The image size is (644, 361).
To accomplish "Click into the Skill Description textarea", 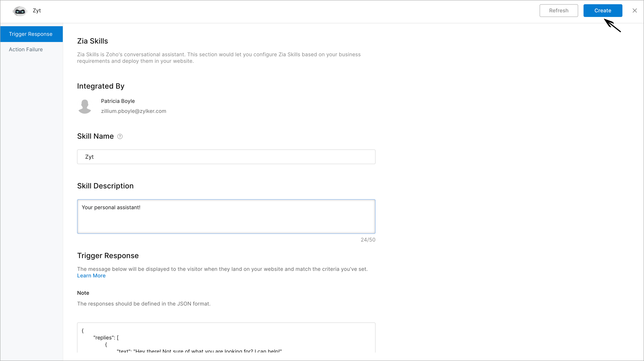I will [226, 217].
